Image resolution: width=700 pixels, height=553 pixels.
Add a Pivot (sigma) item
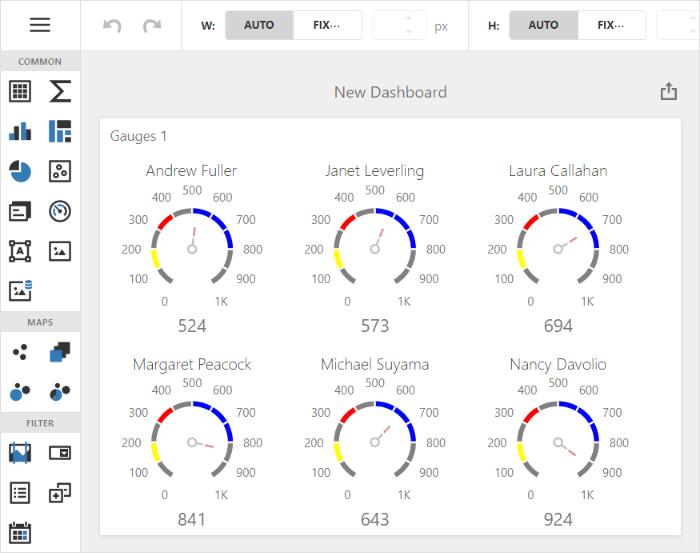pos(60,91)
